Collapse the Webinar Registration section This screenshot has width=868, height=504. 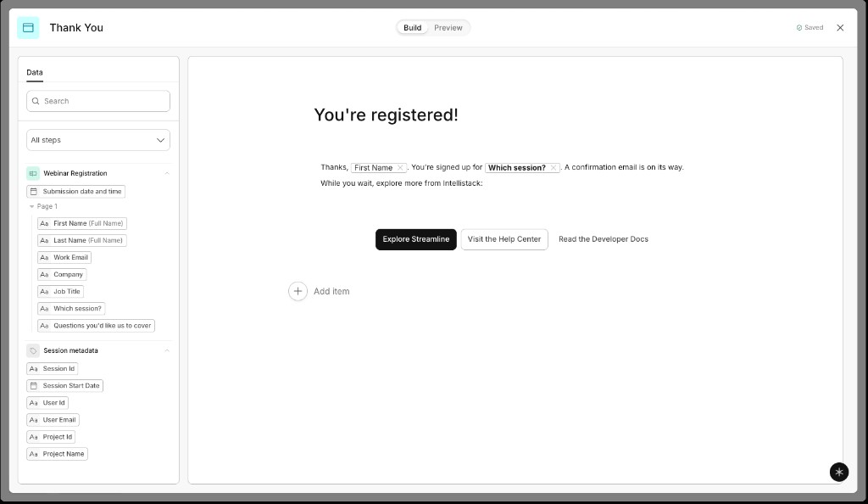[167, 173]
